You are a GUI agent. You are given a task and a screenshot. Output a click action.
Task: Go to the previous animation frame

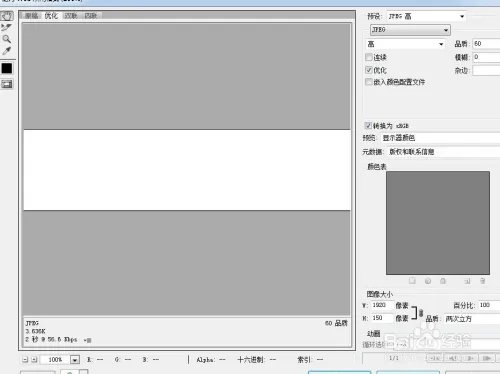click(452, 358)
